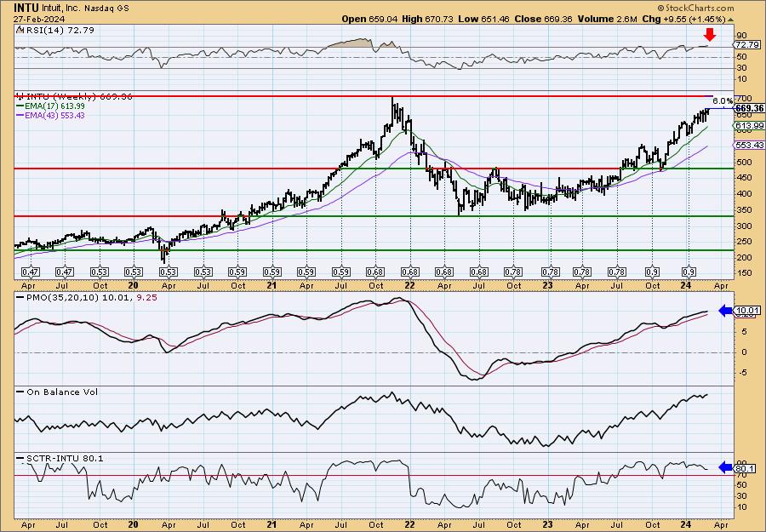Click the 22 year label on the price panel axis
Image resolution: width=766 pixels, height=532 pixels.
tap(409, 285)
